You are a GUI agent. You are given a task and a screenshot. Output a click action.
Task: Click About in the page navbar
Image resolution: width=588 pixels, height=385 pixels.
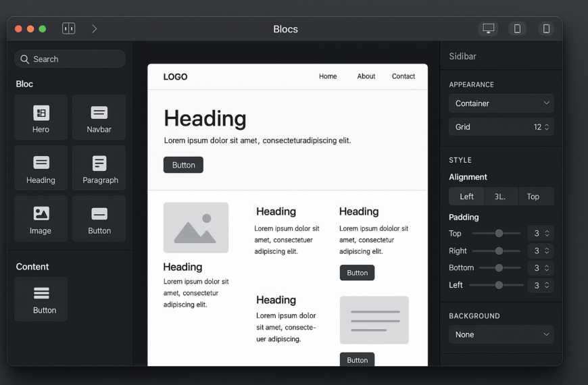pyautogui.click(x=366, y=76)
